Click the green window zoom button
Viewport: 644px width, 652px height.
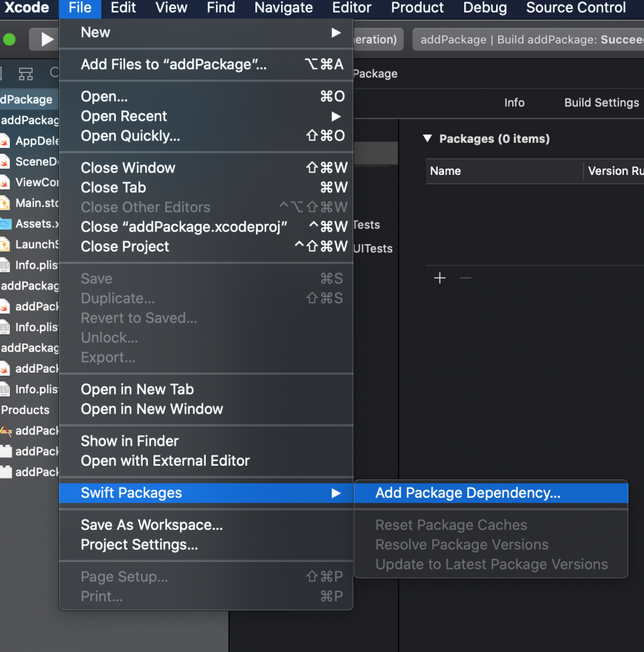tap(9, 40)
